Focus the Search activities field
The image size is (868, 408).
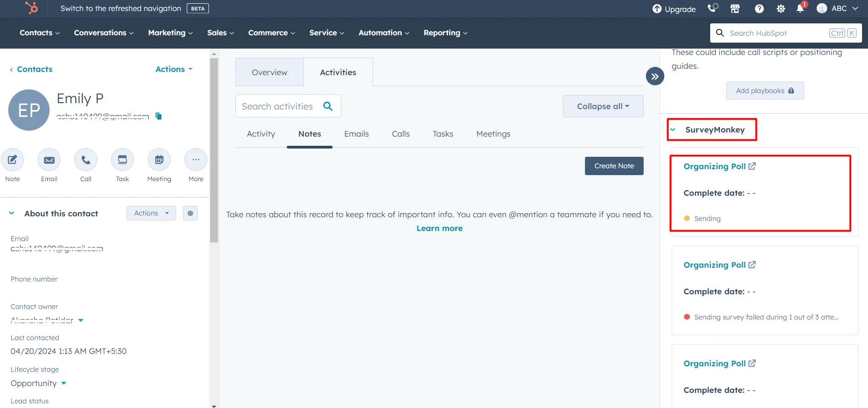(x=288, y=106)
